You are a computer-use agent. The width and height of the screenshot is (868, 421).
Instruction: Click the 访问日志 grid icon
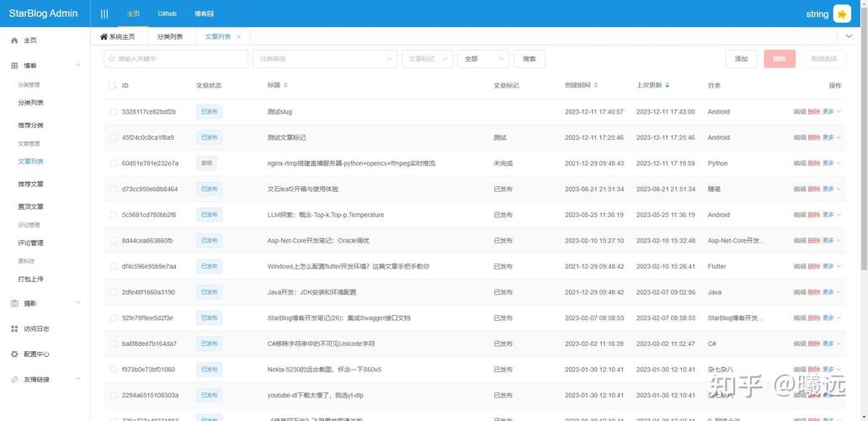point(15,328)
